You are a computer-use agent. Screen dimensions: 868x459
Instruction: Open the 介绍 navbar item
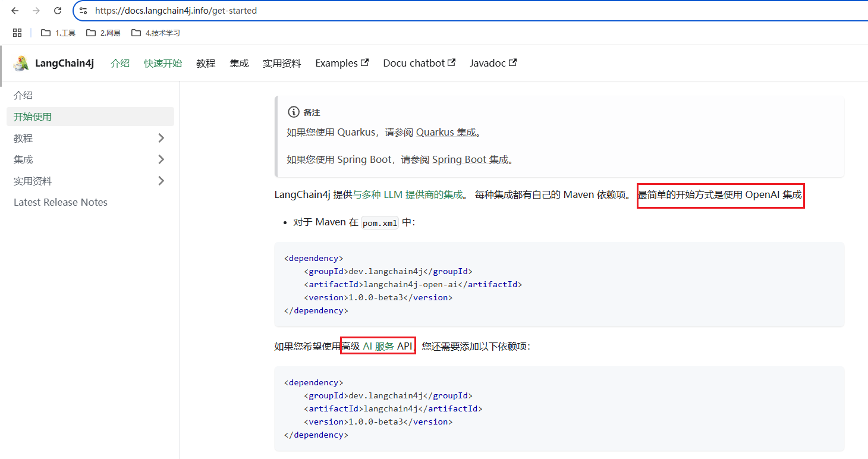[120, 63]
